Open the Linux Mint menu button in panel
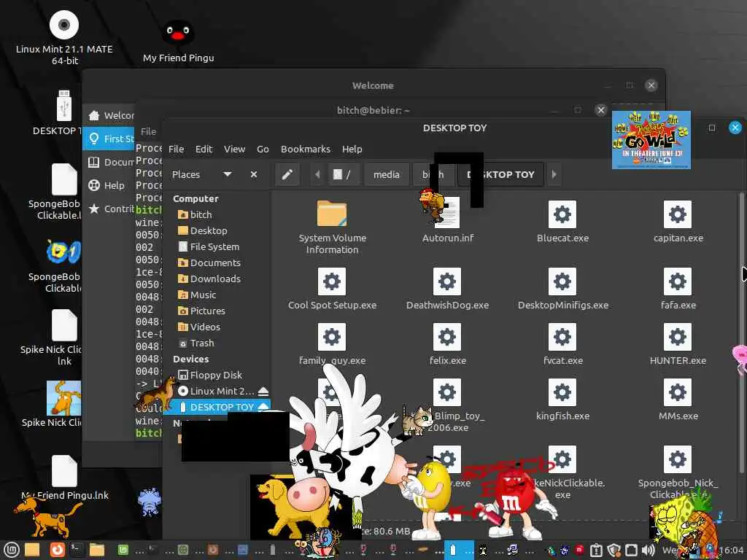747x560 pixels. coord(11,550)
